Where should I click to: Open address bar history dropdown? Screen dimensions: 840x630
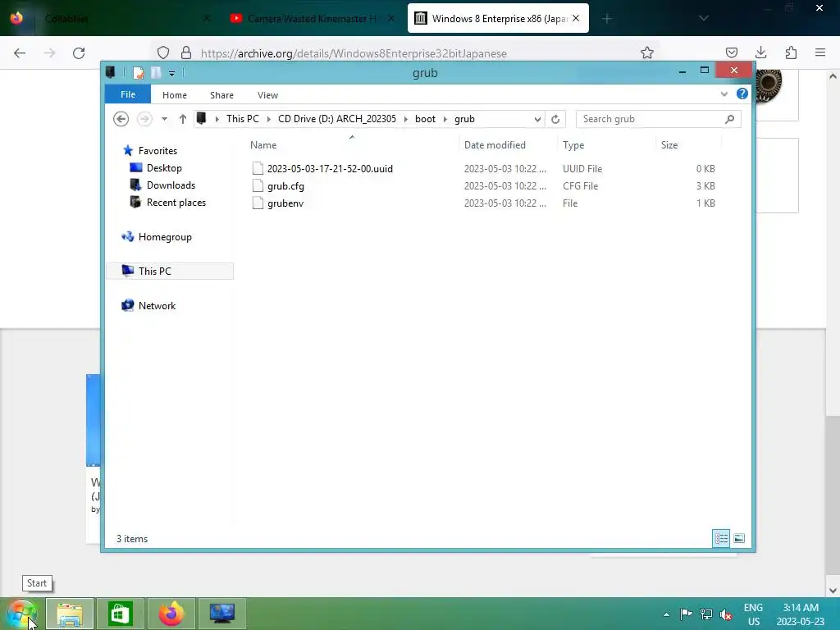pos(537,120)
